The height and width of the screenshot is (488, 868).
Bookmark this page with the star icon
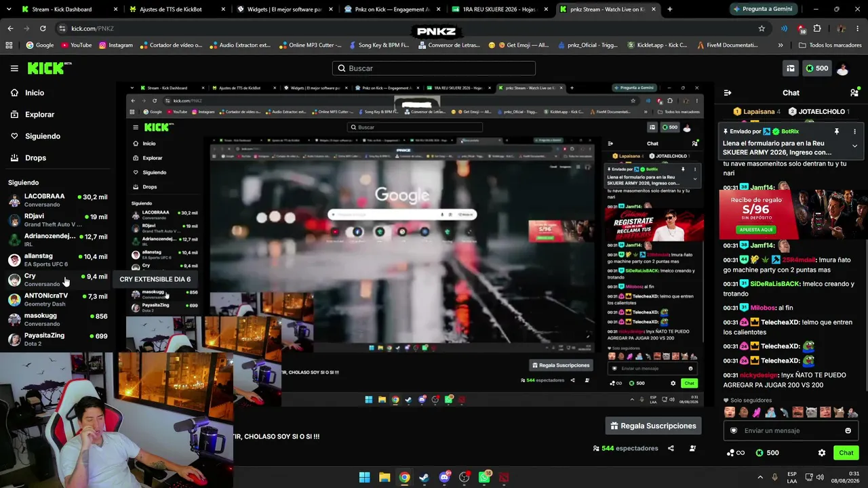pos(762,28)
